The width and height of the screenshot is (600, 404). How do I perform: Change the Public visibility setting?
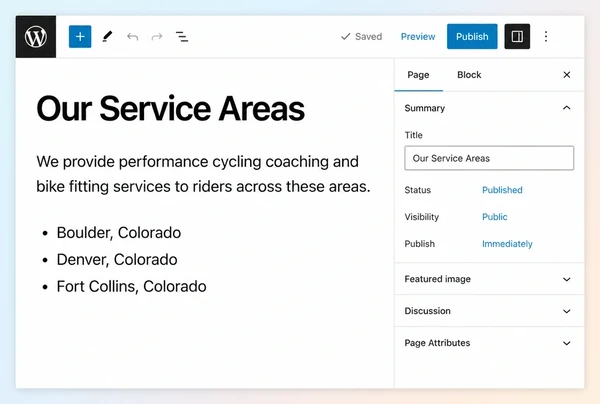pos(494,217)
